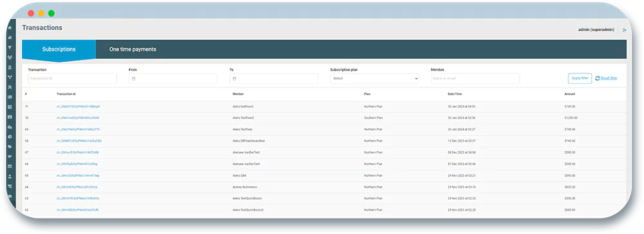Click the Member column header
Screen dimensions: 644x234
[x=238, y=94]
